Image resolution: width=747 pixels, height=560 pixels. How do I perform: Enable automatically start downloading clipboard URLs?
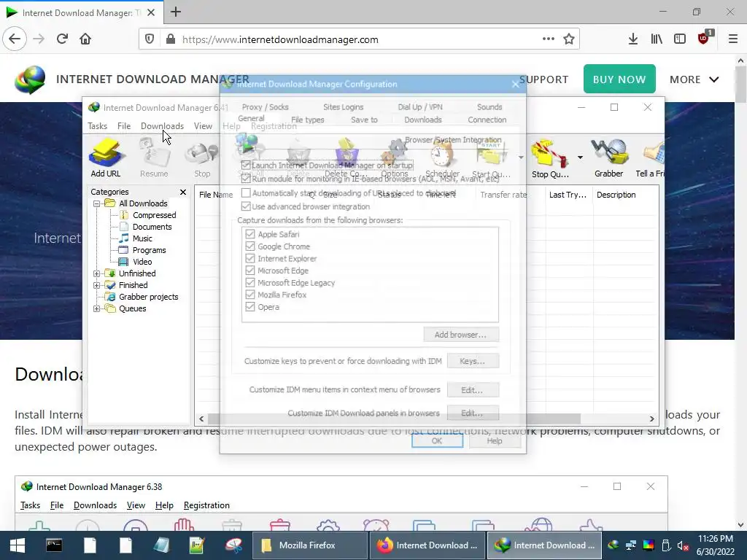246,192
